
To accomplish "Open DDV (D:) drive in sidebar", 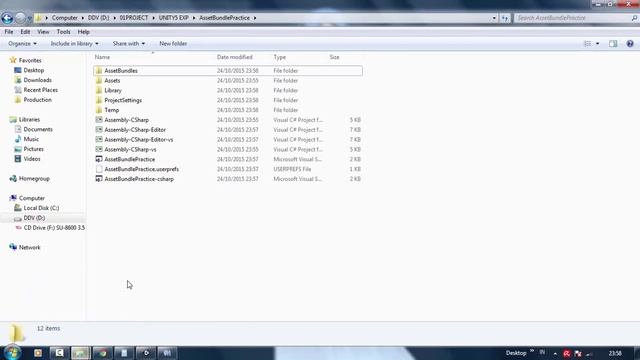I will (34, 218).
